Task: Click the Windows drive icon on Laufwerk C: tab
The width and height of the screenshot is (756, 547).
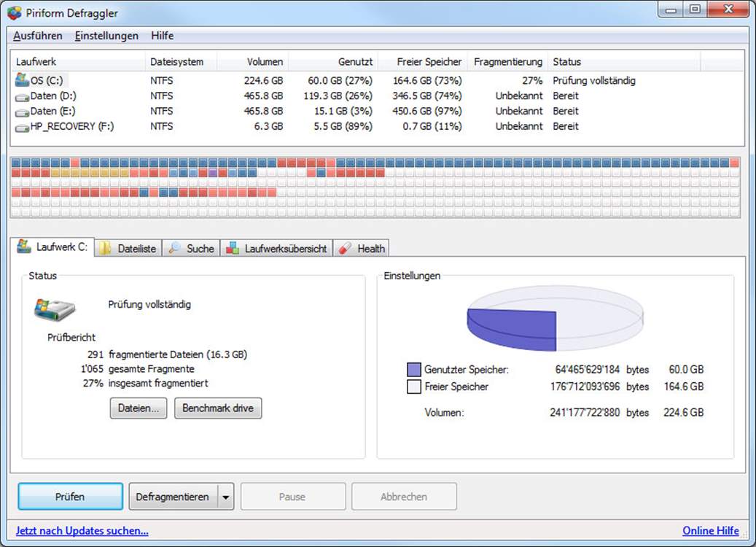Action: (x=23, y=247)
